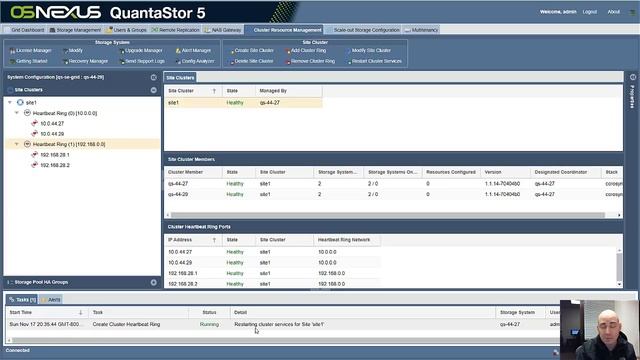Click menu icon next to About
The image size is (640, 360).
(632, 12)
